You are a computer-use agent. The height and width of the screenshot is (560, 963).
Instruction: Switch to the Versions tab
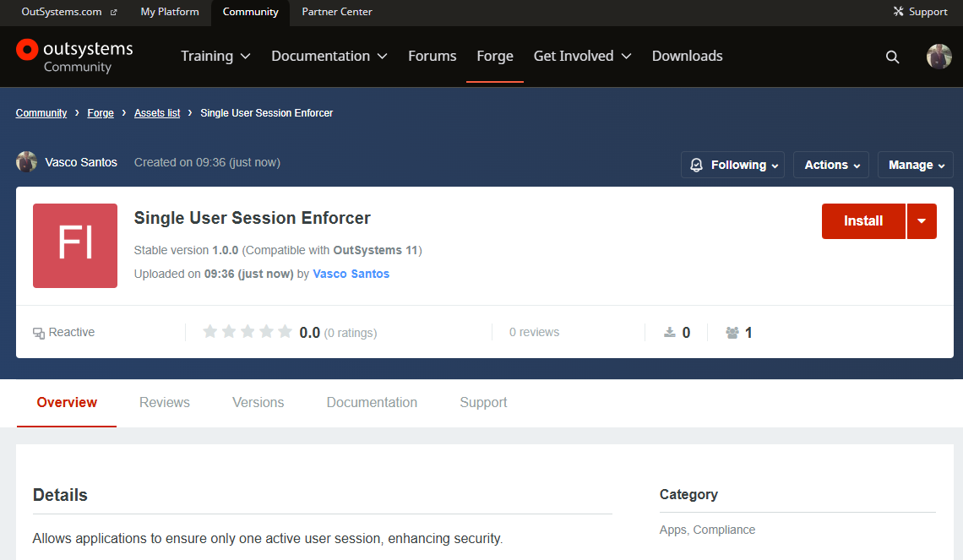tap(258, 403)
